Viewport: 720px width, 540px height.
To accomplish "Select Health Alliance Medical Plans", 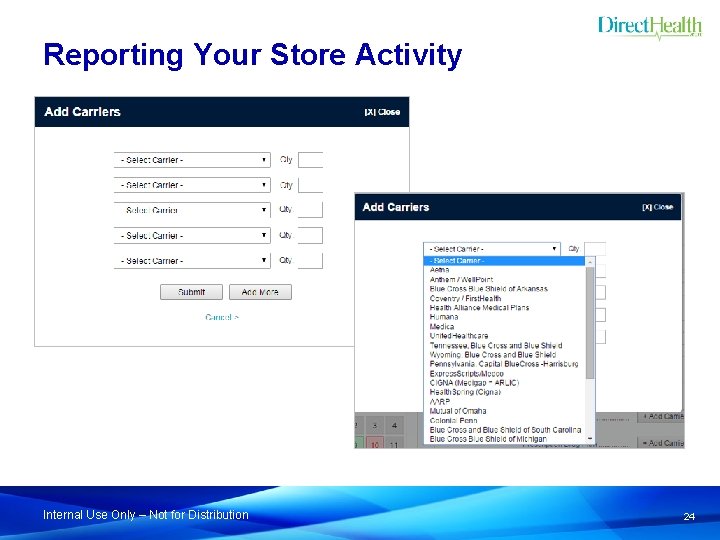I will (x=504, y=308).
